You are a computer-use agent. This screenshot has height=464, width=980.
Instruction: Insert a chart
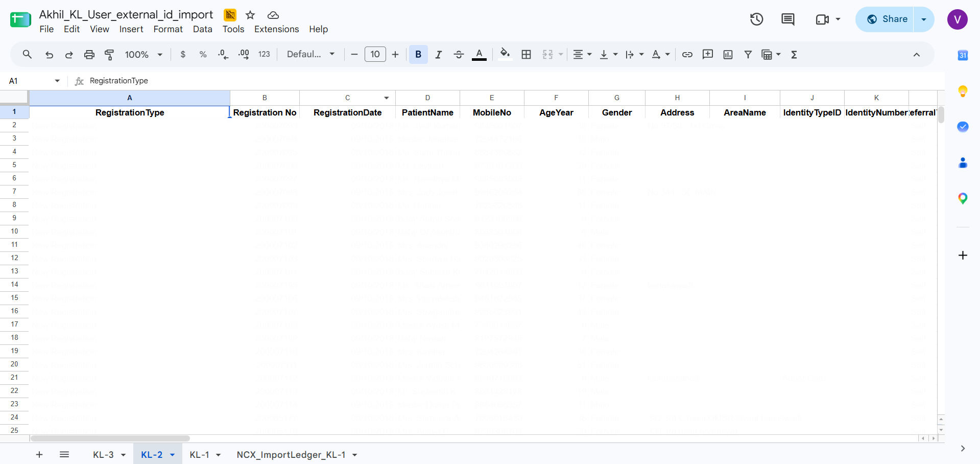click(x=728, y=54)
